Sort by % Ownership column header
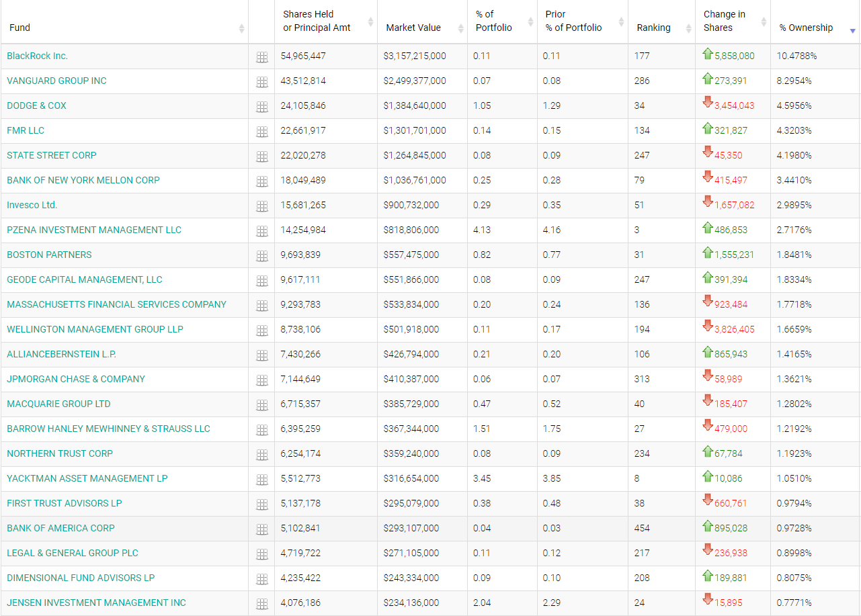The height and width of the screenshot is (616, 861). tap(815, 22)
